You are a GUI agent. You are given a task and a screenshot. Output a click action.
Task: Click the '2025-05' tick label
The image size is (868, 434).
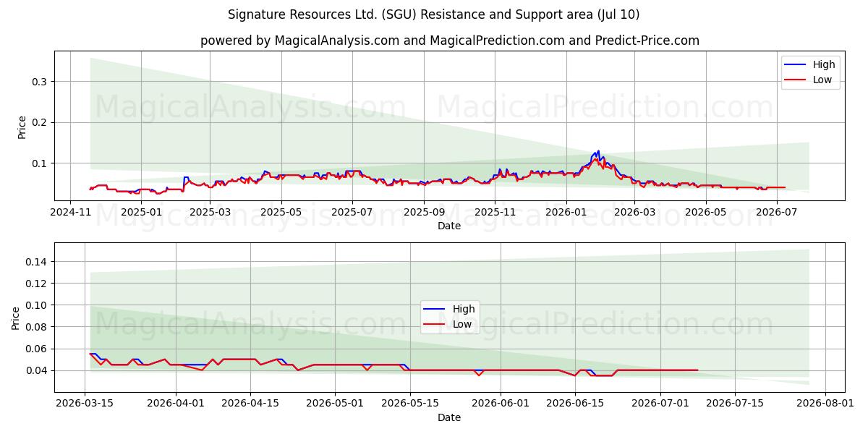click(x=281, y=212)
